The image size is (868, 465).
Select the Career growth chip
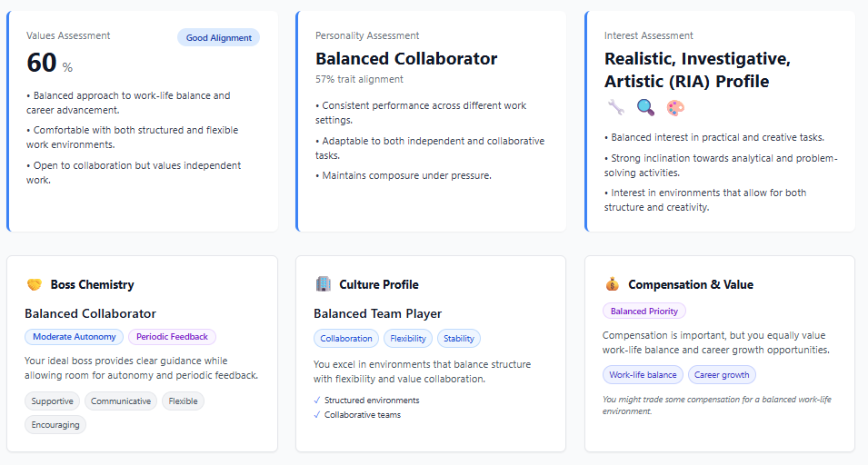tap(722, 375)
